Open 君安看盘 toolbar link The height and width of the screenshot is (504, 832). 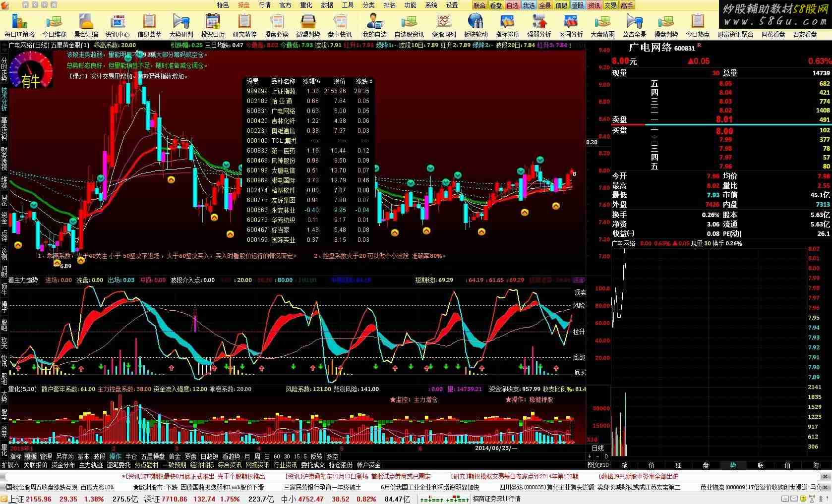click(x=805, y=34)
